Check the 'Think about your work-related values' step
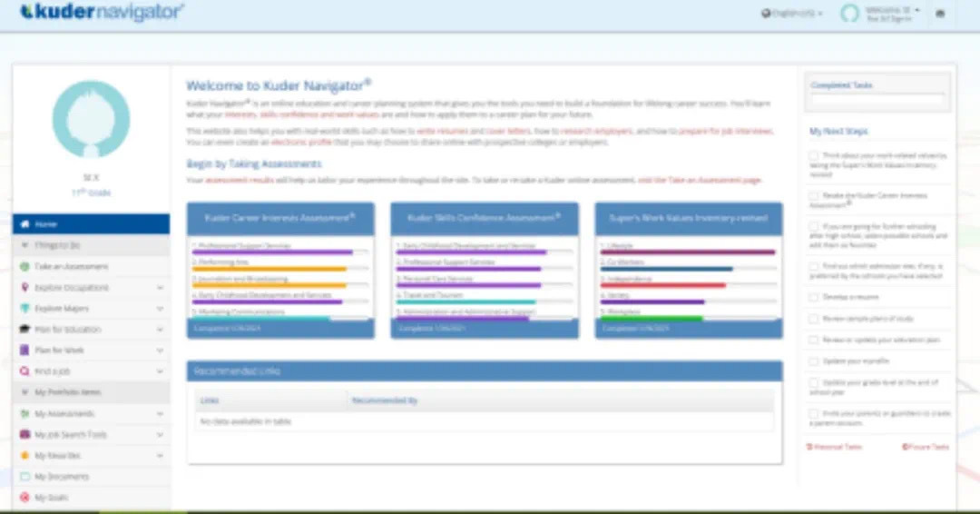The height and width of the screenshot is (514, 980). [x=814, y=155]
